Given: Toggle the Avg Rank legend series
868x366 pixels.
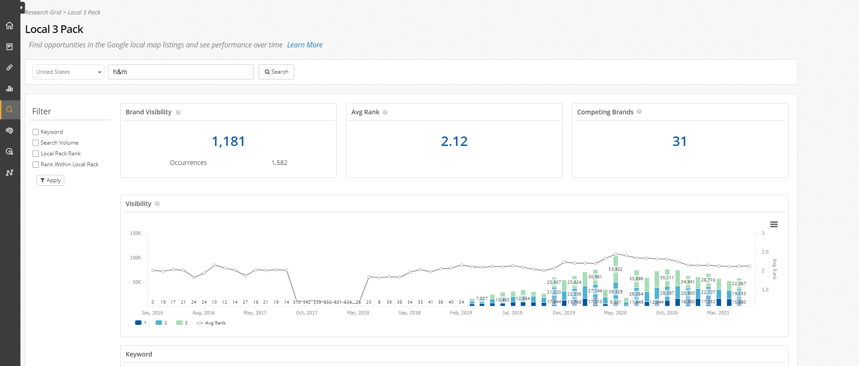Looking at the screenshot, I should (211, 323).
